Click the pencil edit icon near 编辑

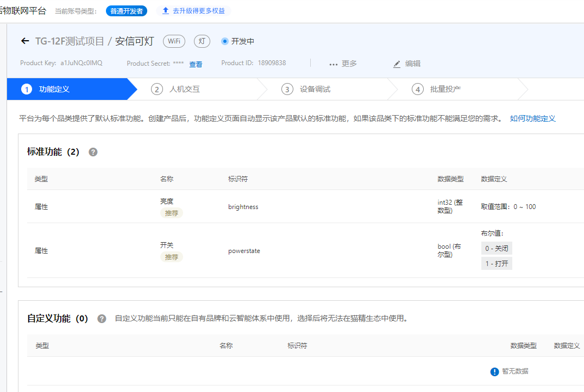pos(397,64)
